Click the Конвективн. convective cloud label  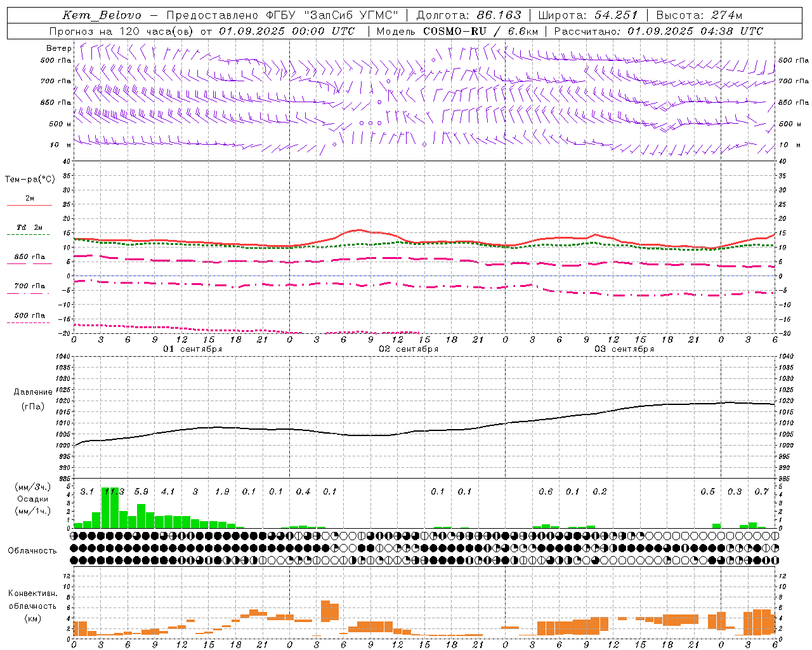click(x=33, y=594)
